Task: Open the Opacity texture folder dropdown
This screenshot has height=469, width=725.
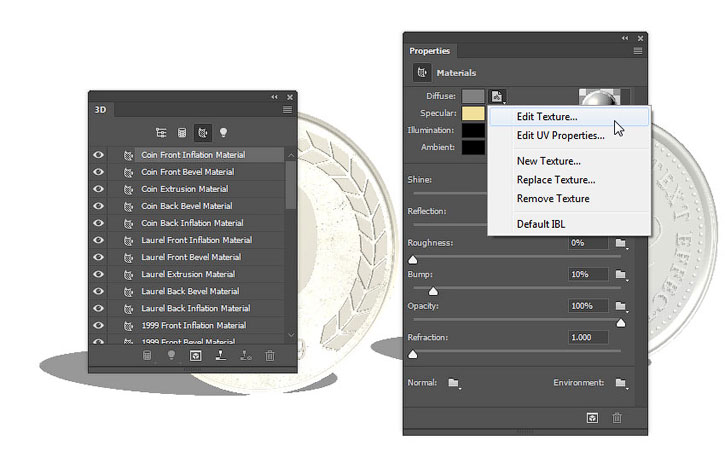Action: coord(621,306)
